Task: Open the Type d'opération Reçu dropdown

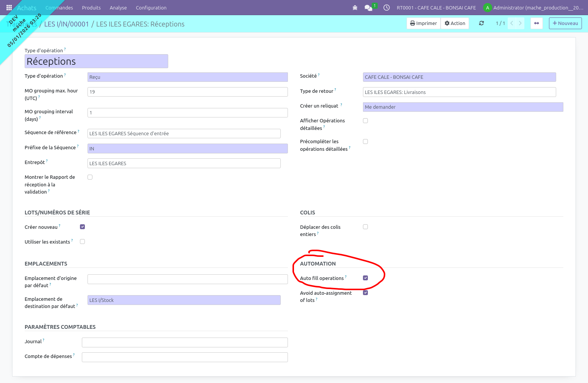Action: coord(188,77)
